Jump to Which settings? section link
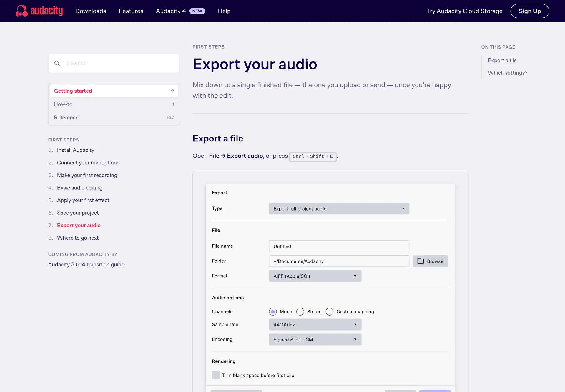This screenshot has width=565, height=392. coord(508,73)
